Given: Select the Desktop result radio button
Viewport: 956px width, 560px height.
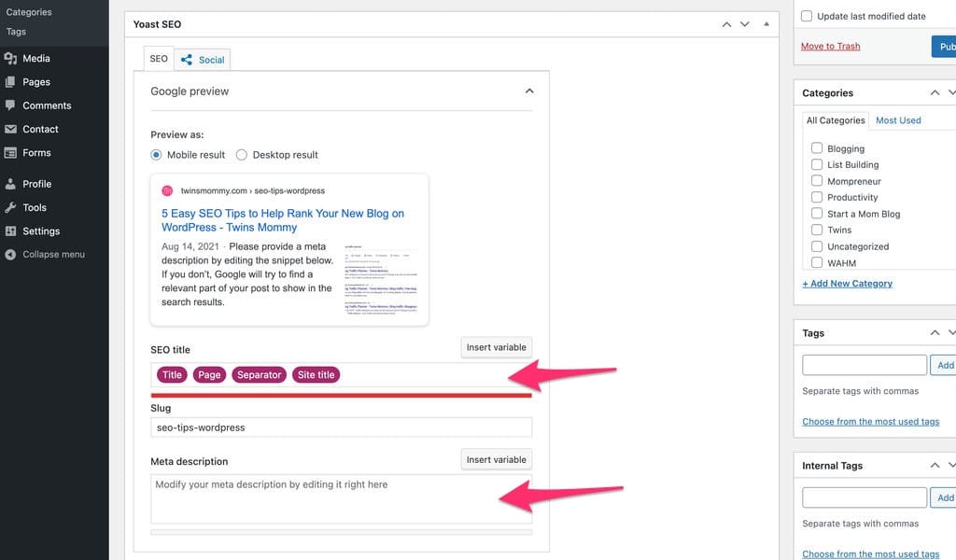Looking at the screenshot, I should click(x=242, y=155).
